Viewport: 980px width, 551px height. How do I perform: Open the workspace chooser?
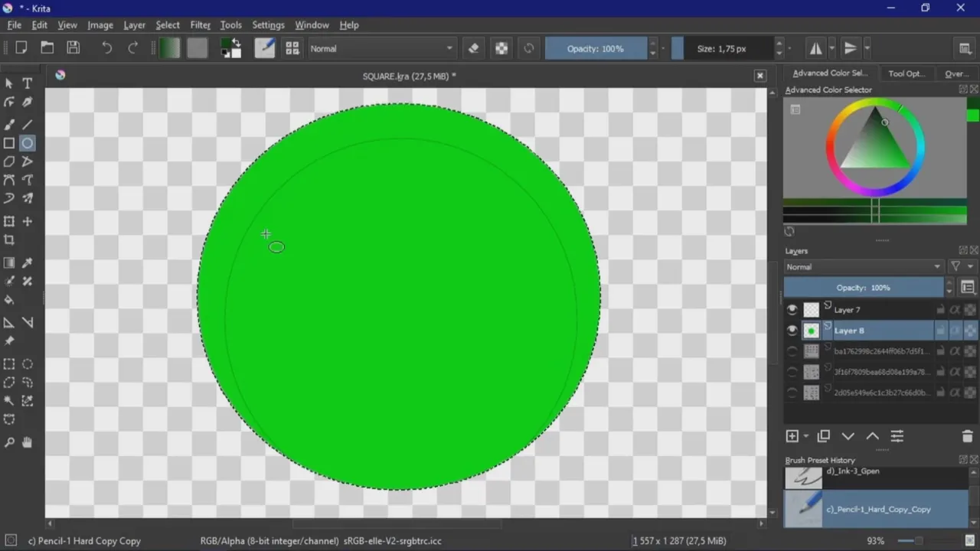tap(965, 48)
